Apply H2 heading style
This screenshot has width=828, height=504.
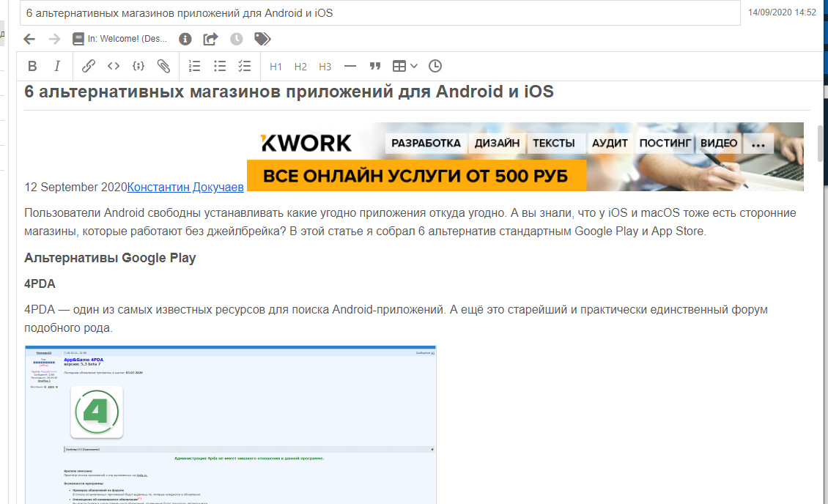[300, 67]
